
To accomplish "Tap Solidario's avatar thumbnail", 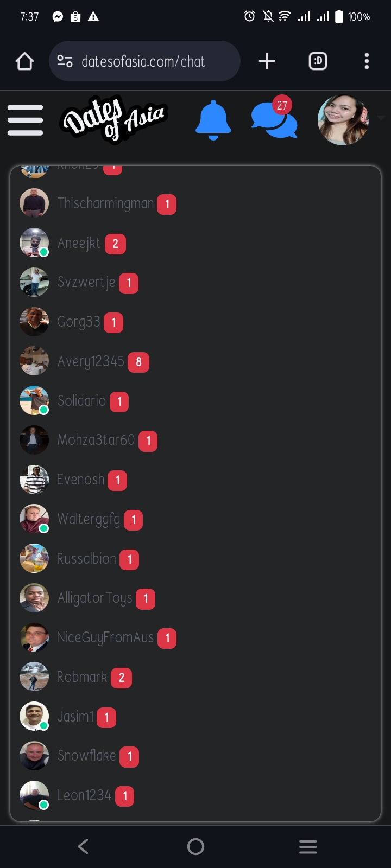I will 34,400.
